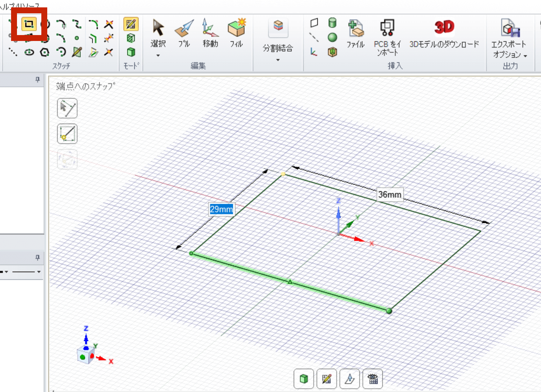Pin the upper left panel
Viewport: 541px width, 392px height.
point(37,79)
